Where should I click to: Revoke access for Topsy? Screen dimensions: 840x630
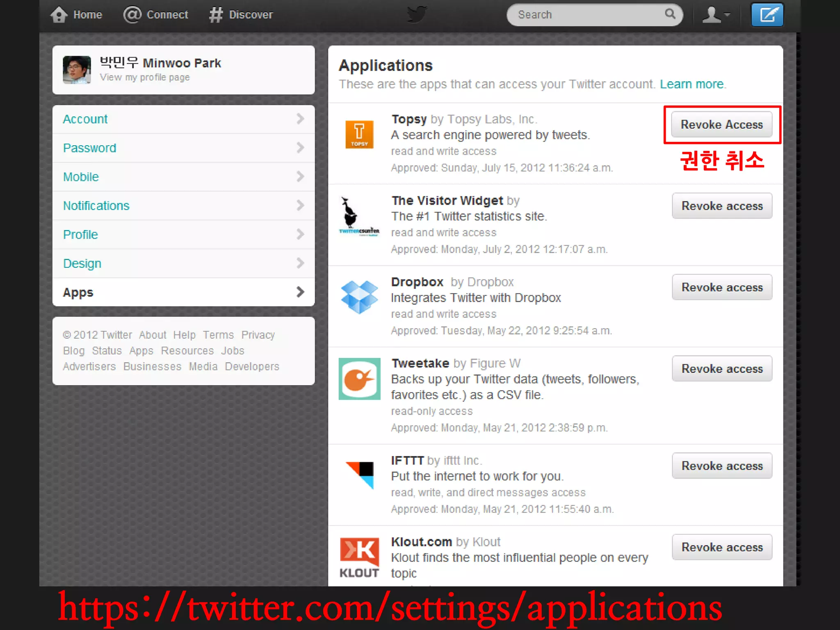[x=722, y=125]
